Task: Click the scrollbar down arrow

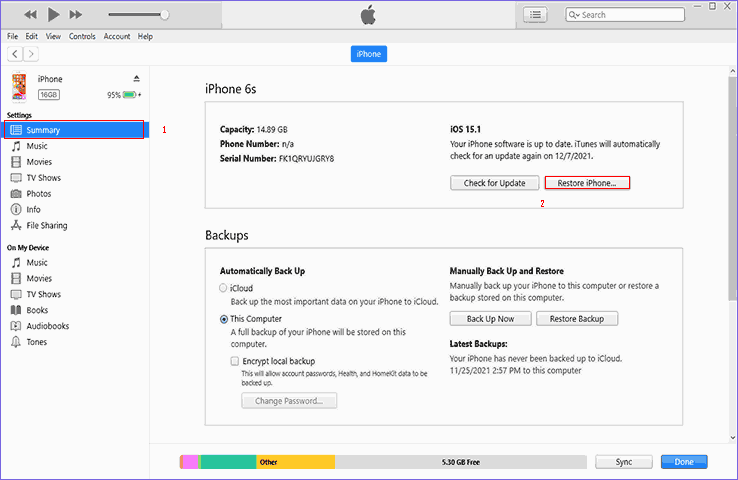Action: [732, 437]
